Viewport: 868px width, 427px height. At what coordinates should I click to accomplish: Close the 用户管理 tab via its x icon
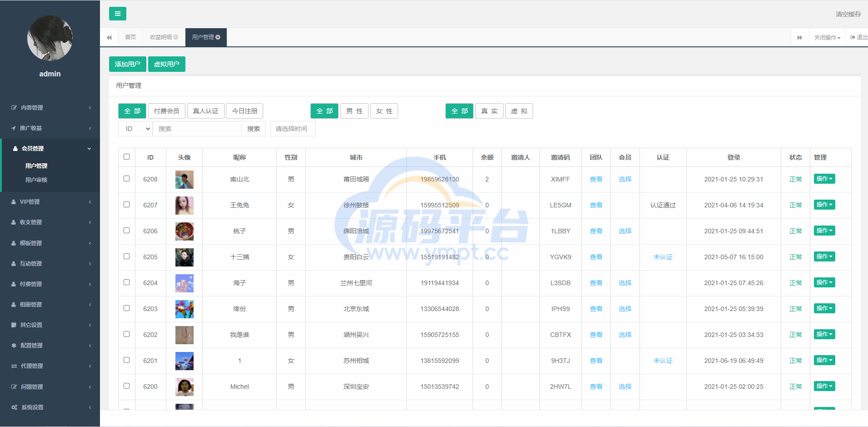218,37
